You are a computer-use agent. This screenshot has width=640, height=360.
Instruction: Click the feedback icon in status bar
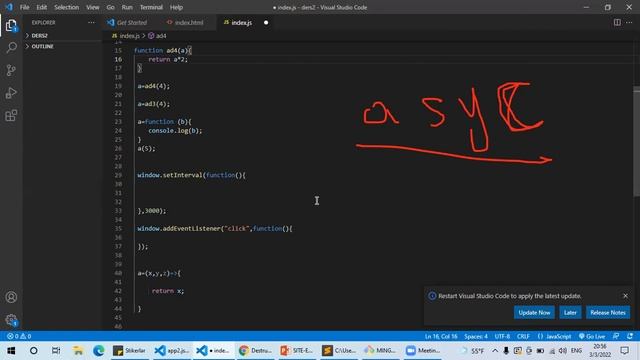[x=616, y=336]
